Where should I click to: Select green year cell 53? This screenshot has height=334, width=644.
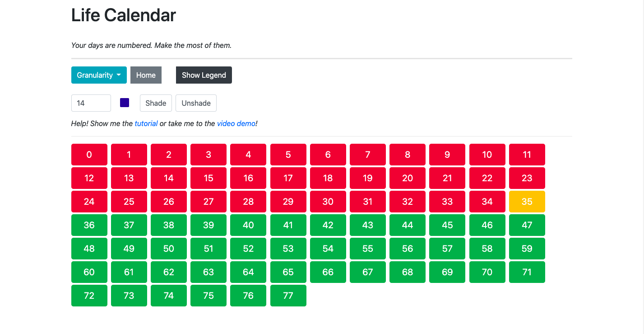(x=288, y=249)
